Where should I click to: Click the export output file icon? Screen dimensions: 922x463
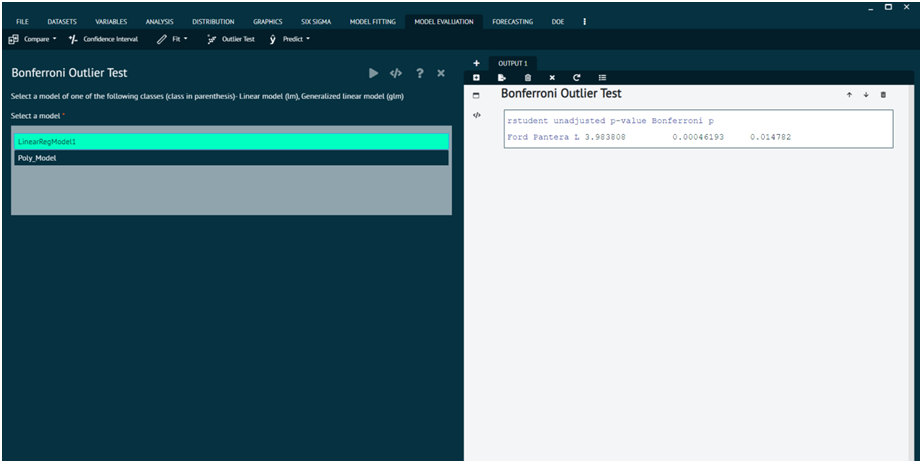[x=502, y=78]
